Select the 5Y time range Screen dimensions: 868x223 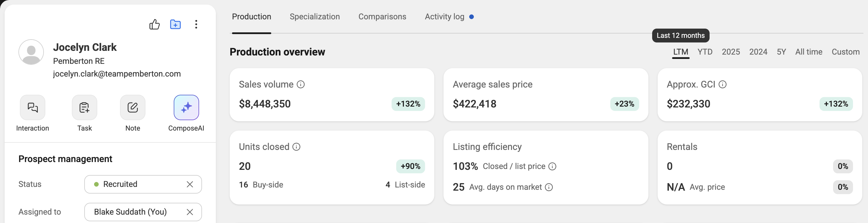pyautogui.click(x=781, y=52)
